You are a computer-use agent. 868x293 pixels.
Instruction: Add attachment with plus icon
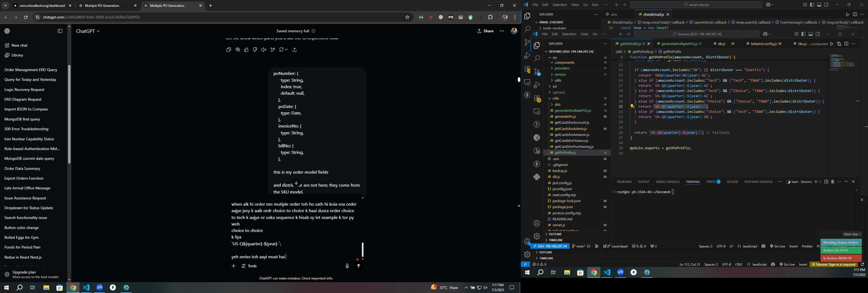click(234, 266)
